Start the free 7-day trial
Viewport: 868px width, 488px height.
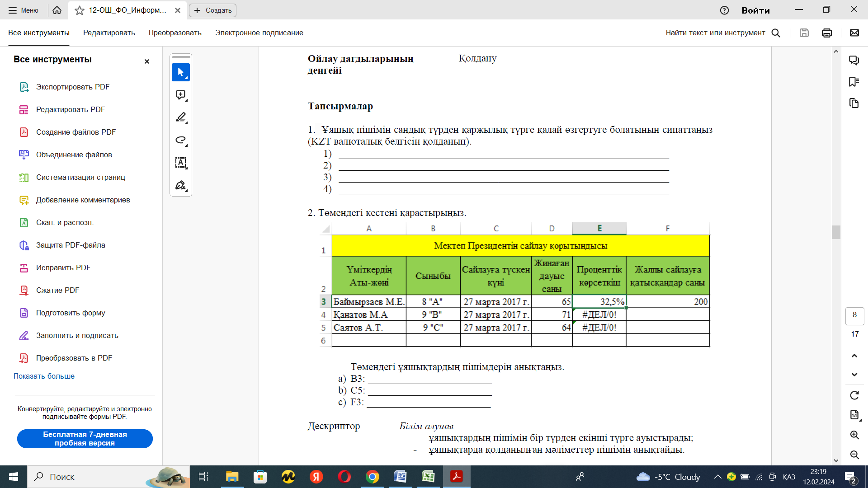click(x=85, y=439)
